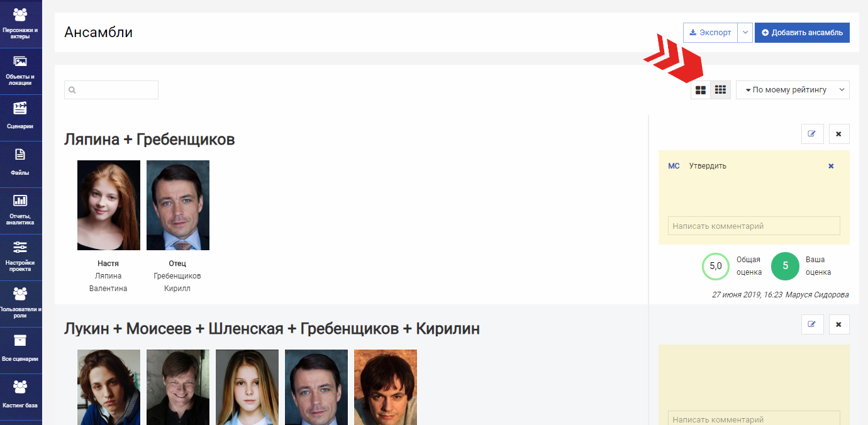This screenshot has height=425, width=868.
Task: Open Кастинг база in the sidebar
Action: tap(21, 397)
